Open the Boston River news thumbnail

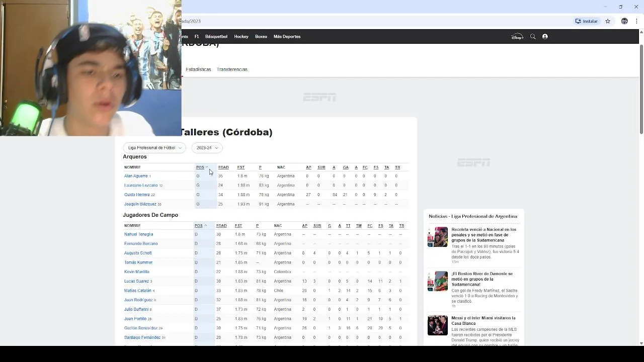tap(438, 281)
